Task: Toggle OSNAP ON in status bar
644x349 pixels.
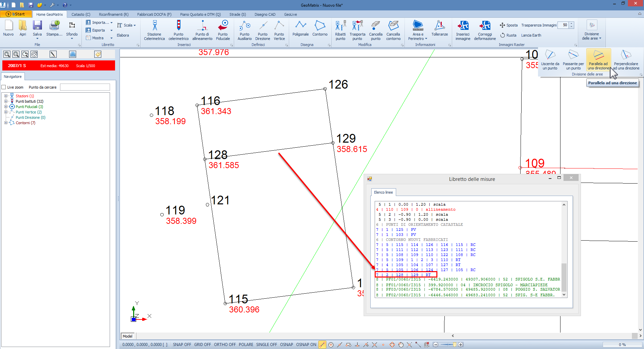Action: 306,345
